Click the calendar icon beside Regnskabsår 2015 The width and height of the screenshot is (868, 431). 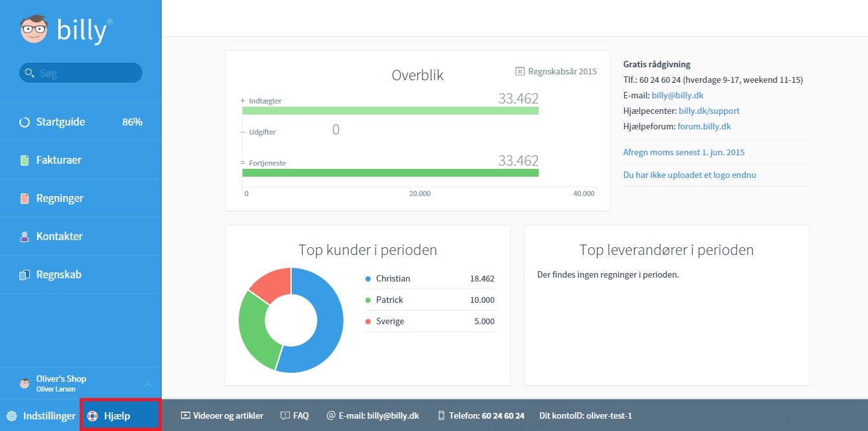(519, 71)
